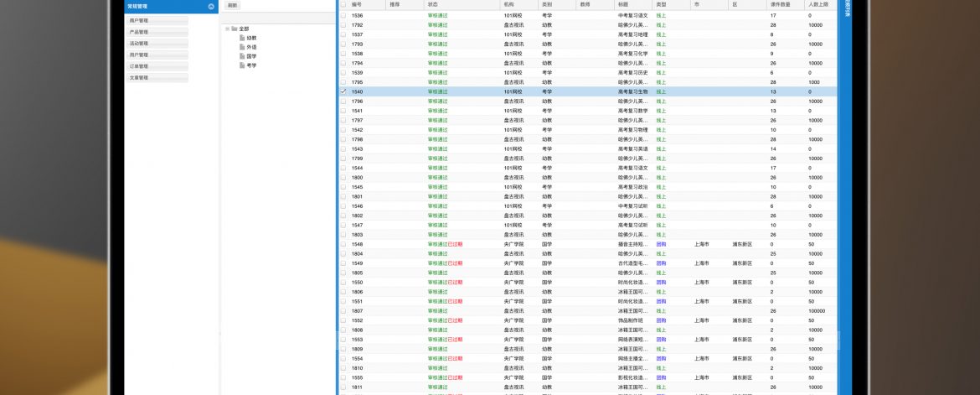
Task: Sort by the 机构 column header
Action: (518, 3)
